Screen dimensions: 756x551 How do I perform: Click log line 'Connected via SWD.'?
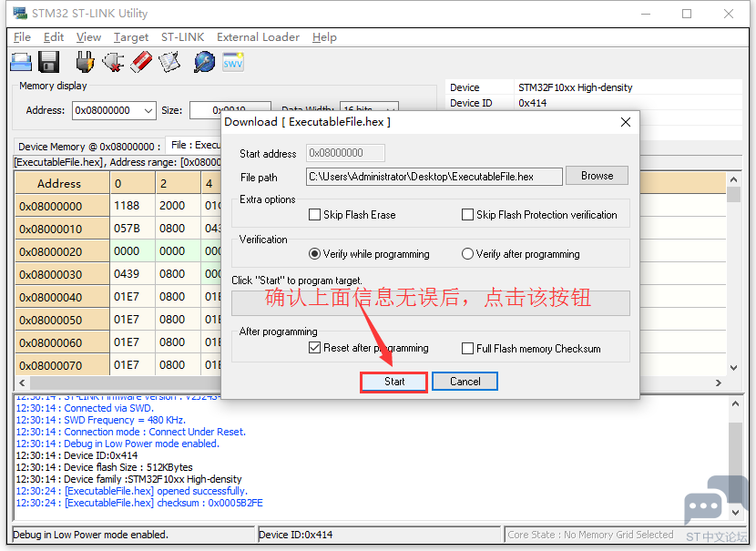(85, 408)
